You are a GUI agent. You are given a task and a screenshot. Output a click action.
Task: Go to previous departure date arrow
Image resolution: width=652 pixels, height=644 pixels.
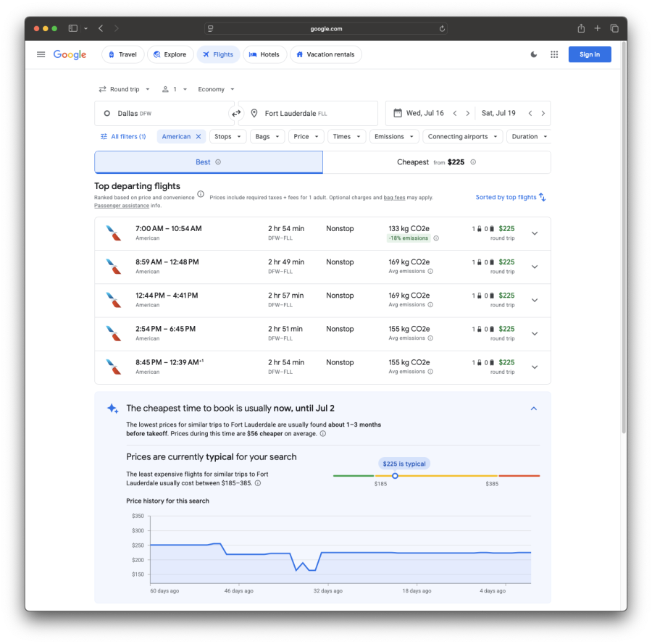[455, 113]
